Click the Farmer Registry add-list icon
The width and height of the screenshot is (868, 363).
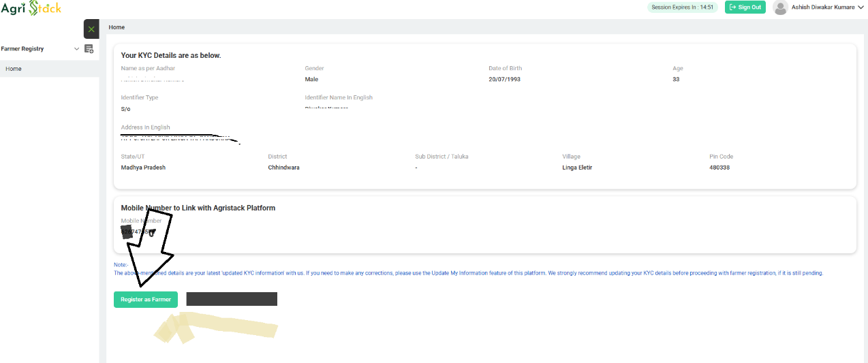pyautogui.click(x=89, y=49)
